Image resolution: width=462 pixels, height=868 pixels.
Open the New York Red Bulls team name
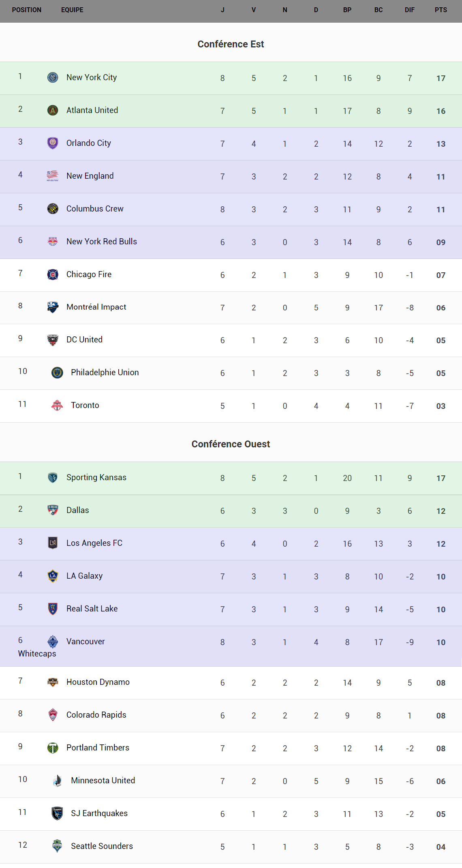click(102, 242)
